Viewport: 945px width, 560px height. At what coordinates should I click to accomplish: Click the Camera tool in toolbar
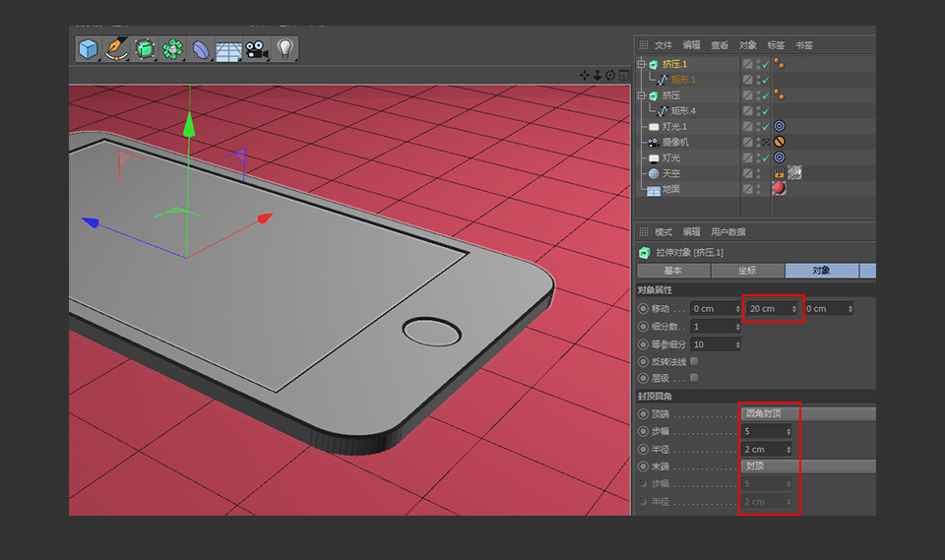[x=256, y=48]
